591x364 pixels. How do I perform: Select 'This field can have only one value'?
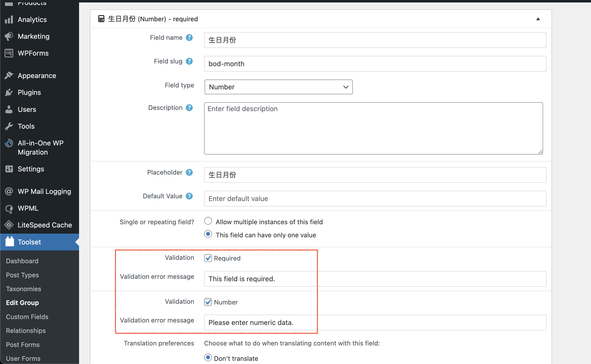click(x=208, y=234)
